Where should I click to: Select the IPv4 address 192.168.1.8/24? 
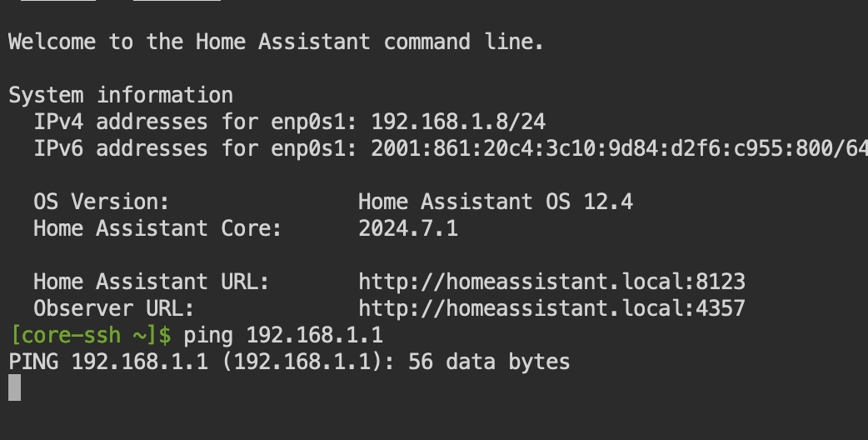(x=458, y=122)
